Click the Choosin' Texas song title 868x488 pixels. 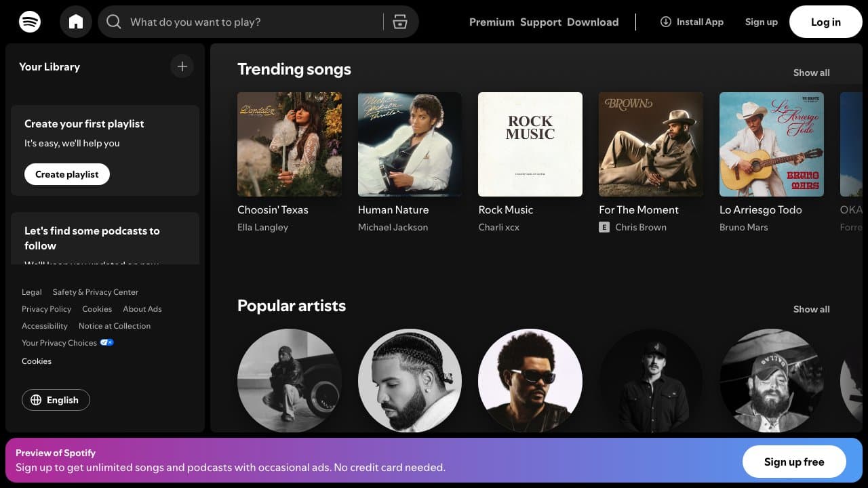point(273,210)
